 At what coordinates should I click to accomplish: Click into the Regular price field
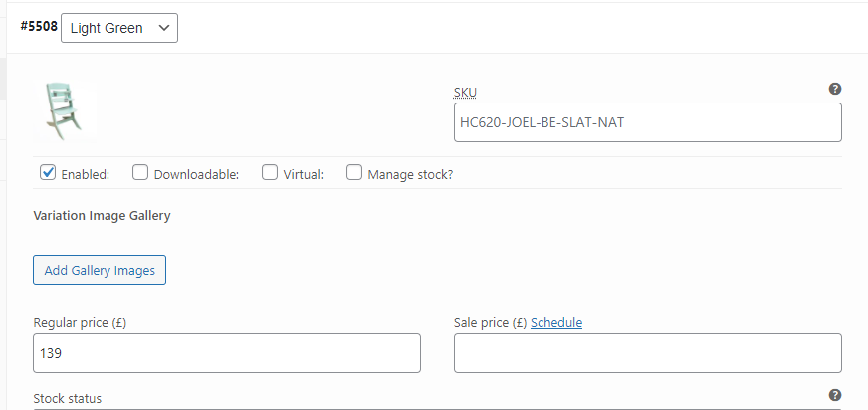tap(227, 353)
